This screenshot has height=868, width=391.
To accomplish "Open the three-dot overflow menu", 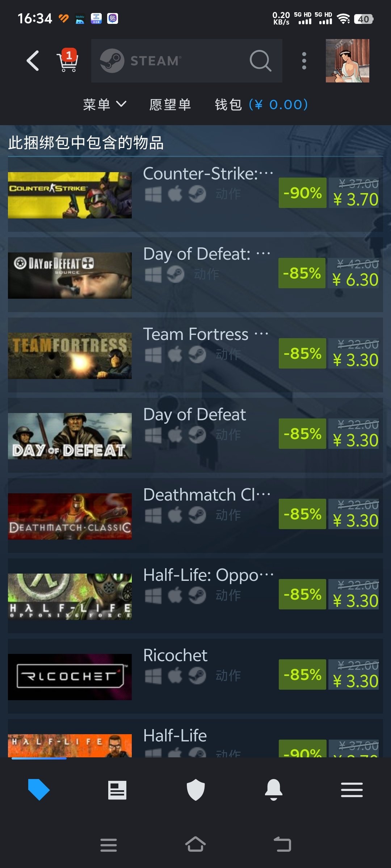I will pos(304,60).
